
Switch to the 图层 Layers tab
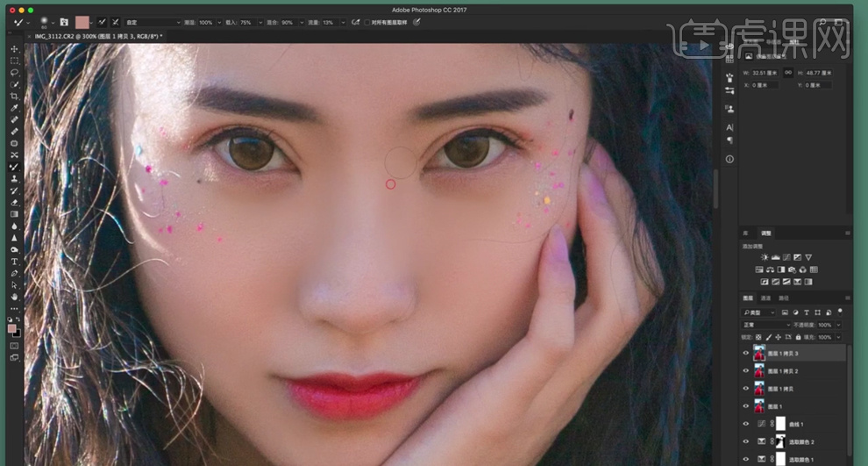[x=748, y=298]
